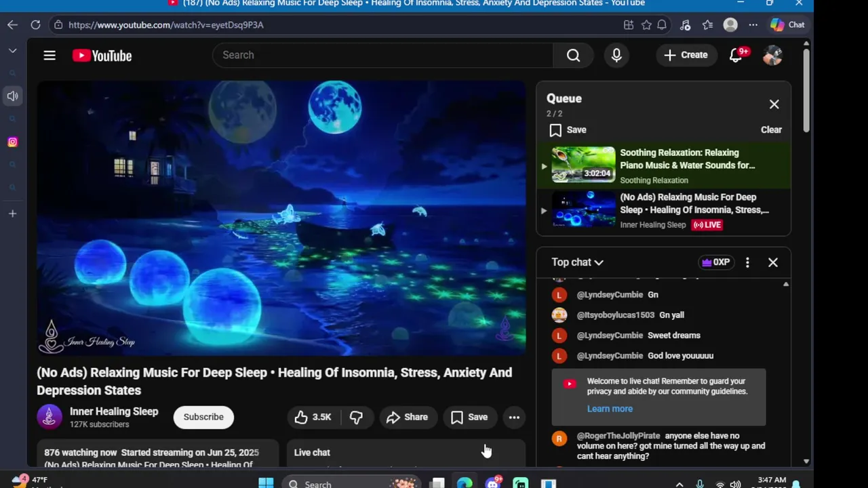Open the weather widget showing 47°F
This screenshot has height=488, width=868.
point(31,482)
